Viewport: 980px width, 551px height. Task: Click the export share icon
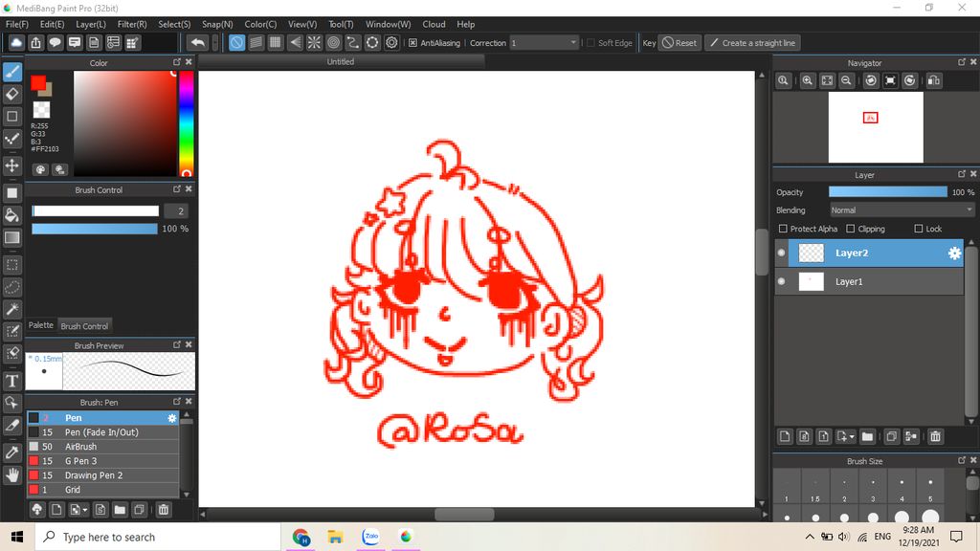click(x=35, y=42)
